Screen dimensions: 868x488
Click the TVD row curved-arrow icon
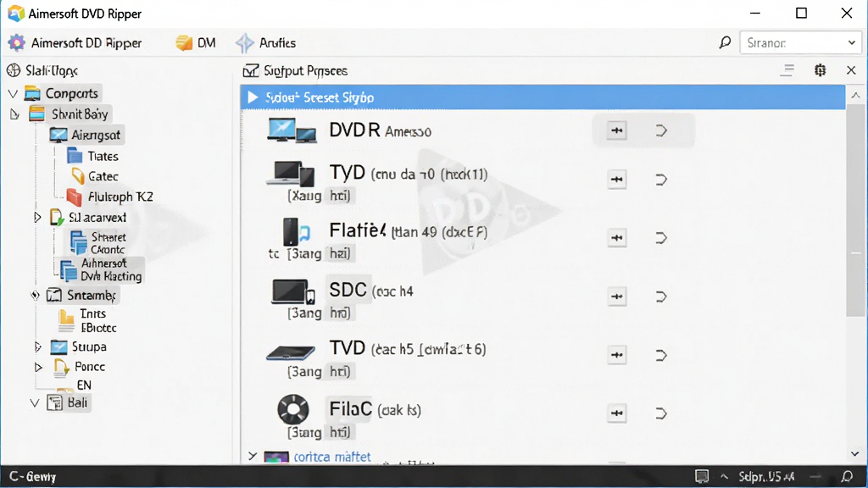click(661, 355)
